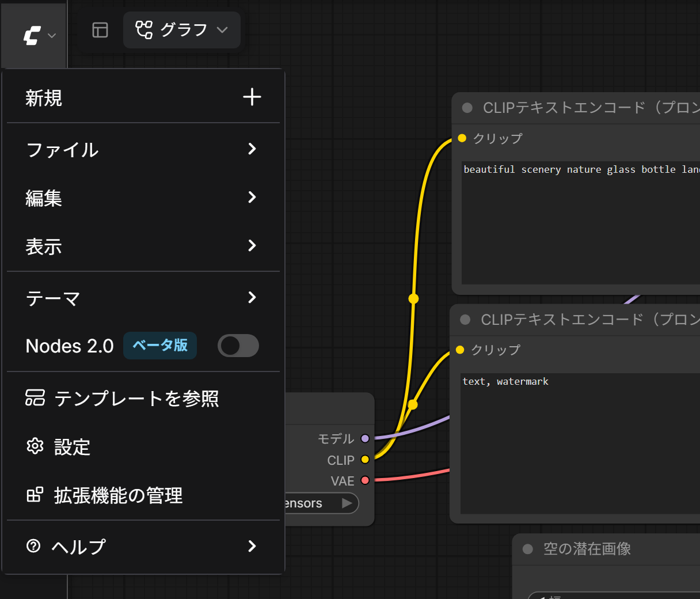Open the テーマ submenu
Screen dimensions: 700x599
(x=143, y=298)
